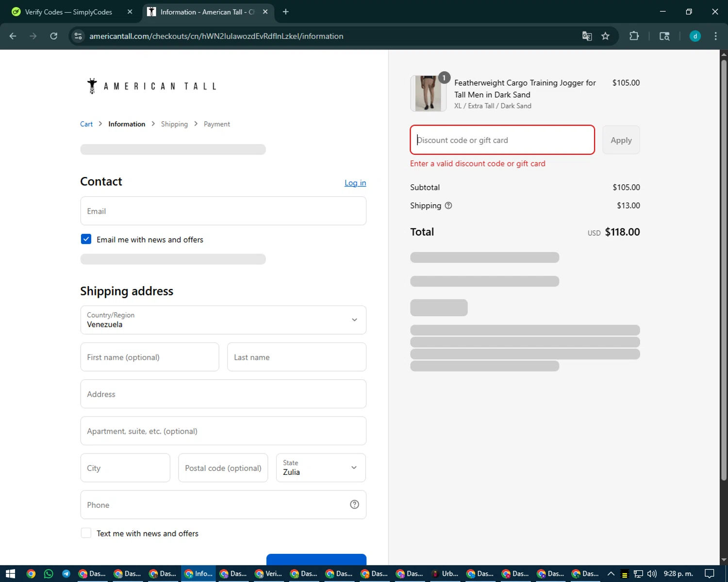Click the Apartment, suite, etc. field
The height and width of the screenshot is (582, 728).
(223, 431)
